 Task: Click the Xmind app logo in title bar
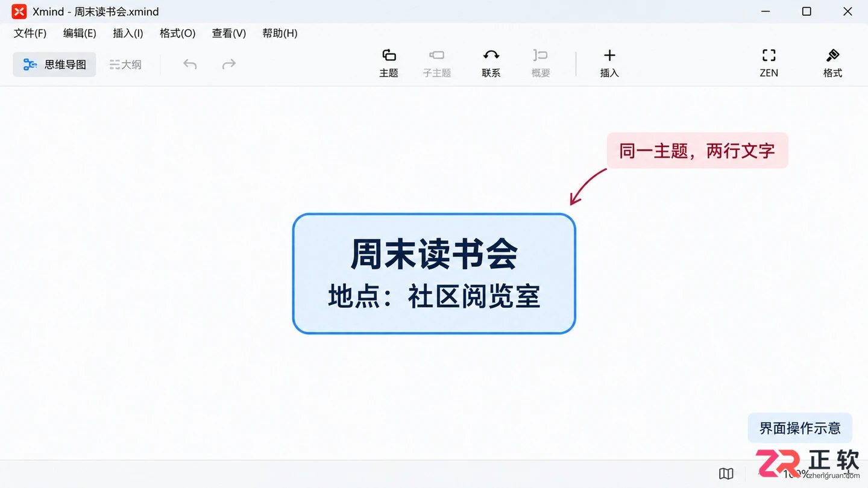tap(19, 11)
